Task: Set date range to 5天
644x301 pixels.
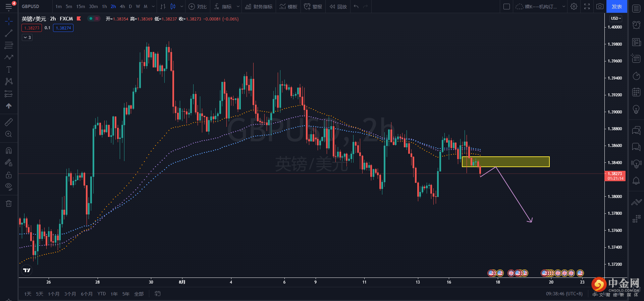Action: point(40,294)
